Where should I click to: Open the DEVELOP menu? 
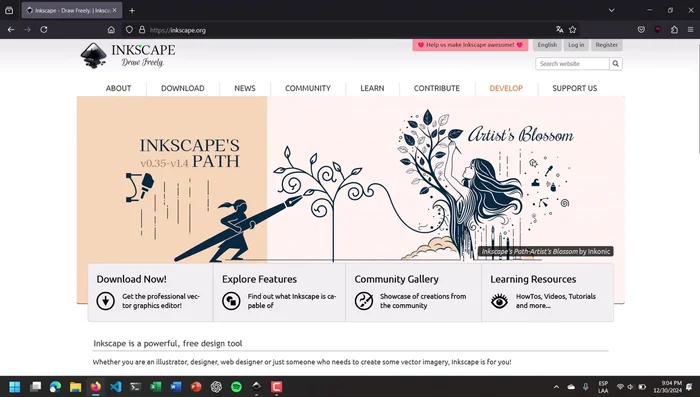click(506, 88)
